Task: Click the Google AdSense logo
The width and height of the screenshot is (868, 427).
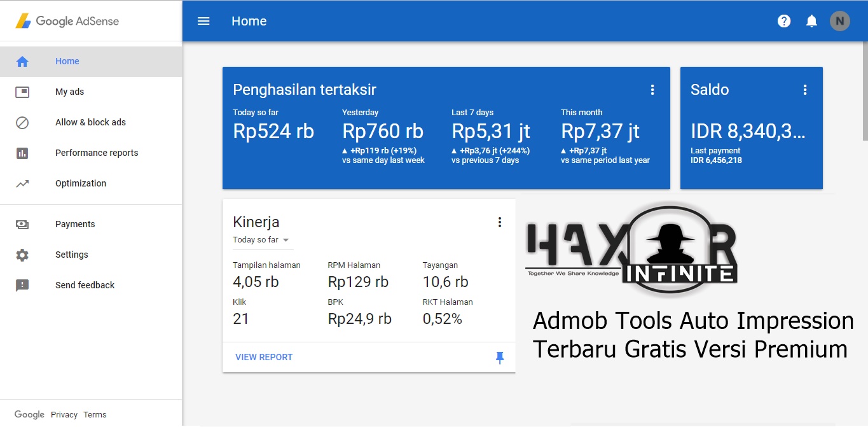Action: coord(67,21)
